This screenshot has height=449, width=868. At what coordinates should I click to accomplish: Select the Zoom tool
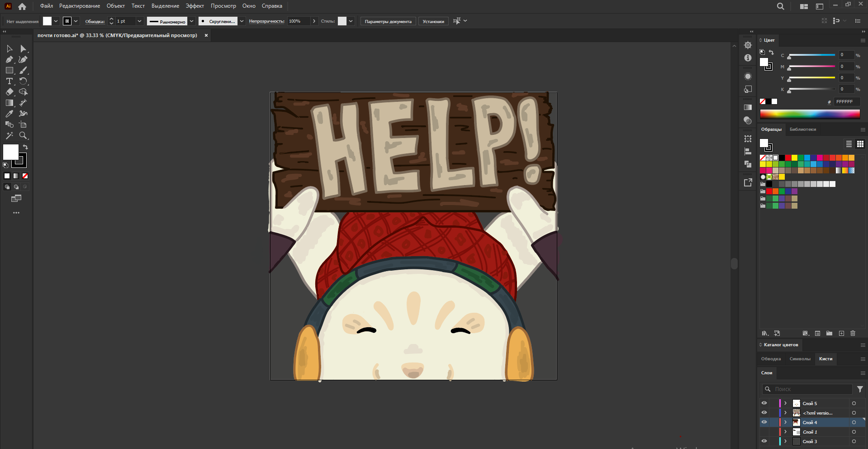coord(23,135)
